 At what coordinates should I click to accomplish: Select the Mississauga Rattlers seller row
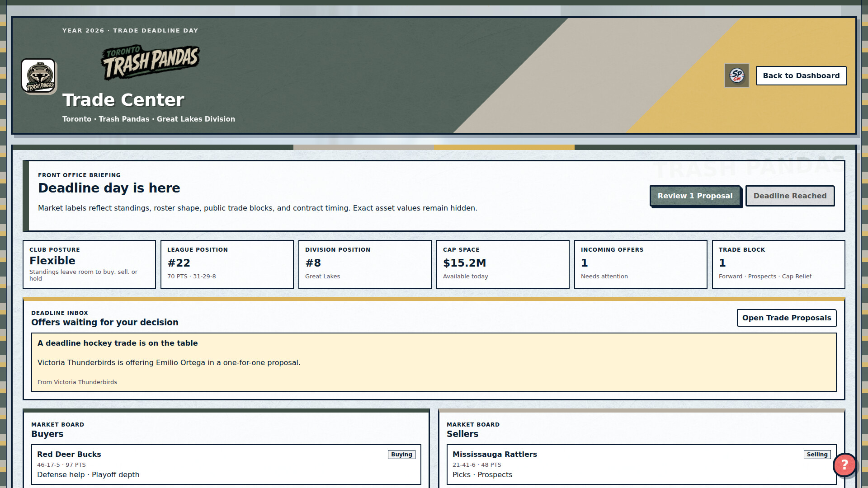pos(642,465)
